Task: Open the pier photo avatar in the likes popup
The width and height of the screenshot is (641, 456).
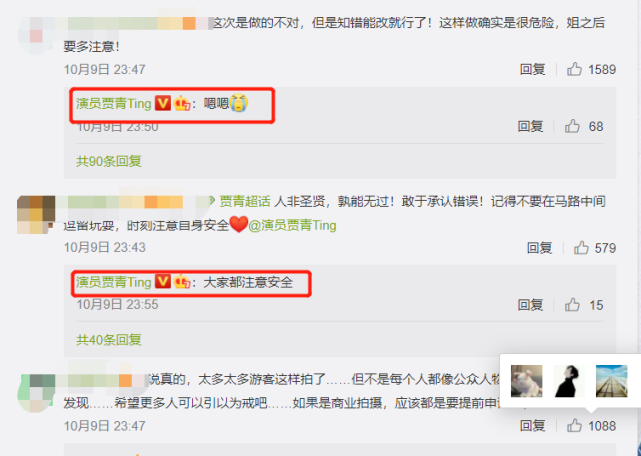Action: 612,381
